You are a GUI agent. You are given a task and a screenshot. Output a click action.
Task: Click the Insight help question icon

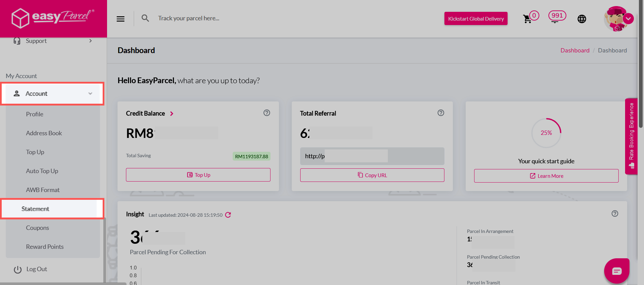(x=615, y=214)
